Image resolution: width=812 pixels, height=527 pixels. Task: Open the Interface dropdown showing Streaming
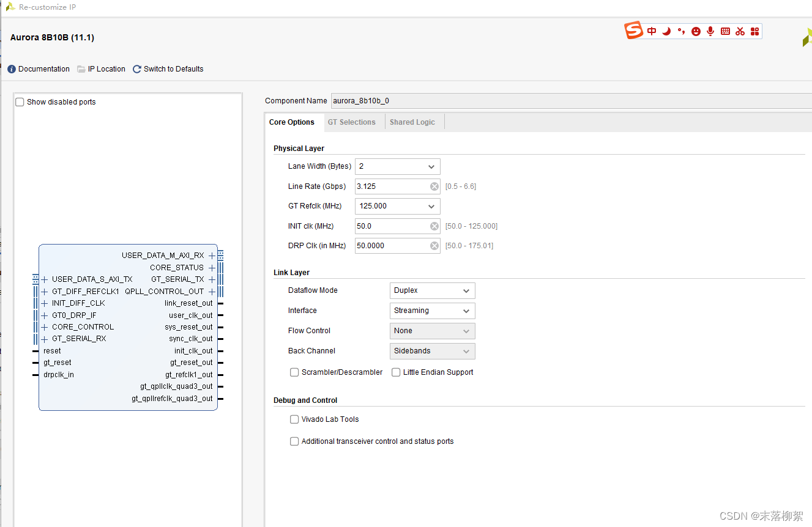(432, 311)
